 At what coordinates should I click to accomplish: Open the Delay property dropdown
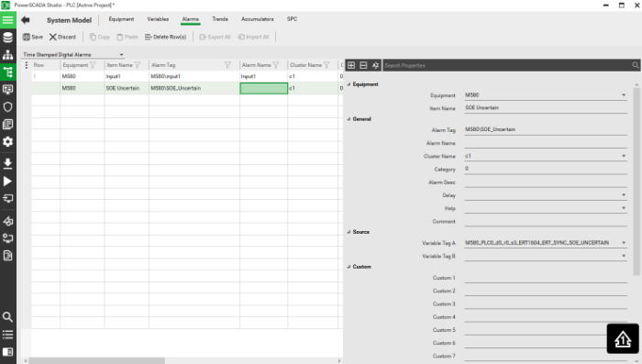coord(624,195)
